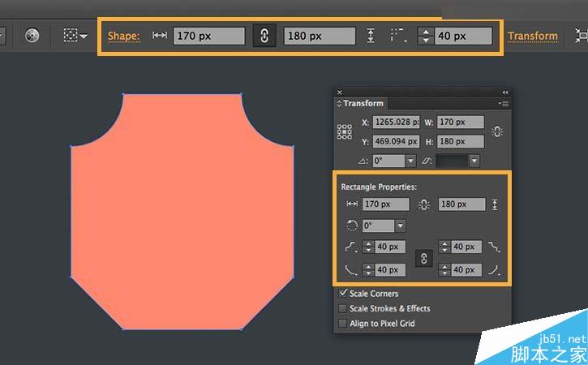Open the Transform panel flyout menu
This screenshot has height=365, width=588.
504,103
